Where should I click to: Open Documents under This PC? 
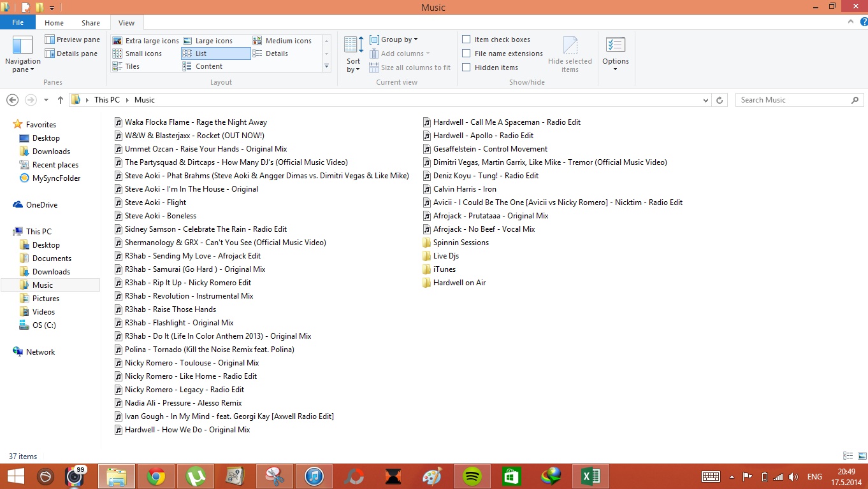pyautogui.click(x=52, y=259)
